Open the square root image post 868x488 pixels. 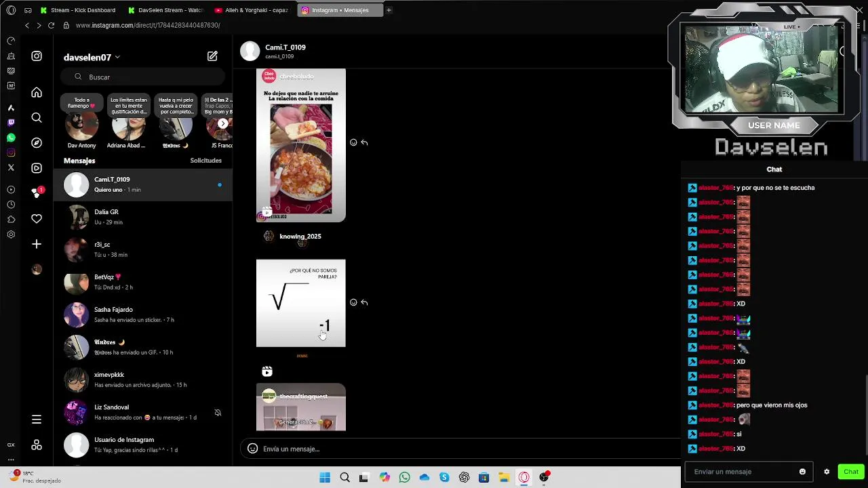coord(300,303)
